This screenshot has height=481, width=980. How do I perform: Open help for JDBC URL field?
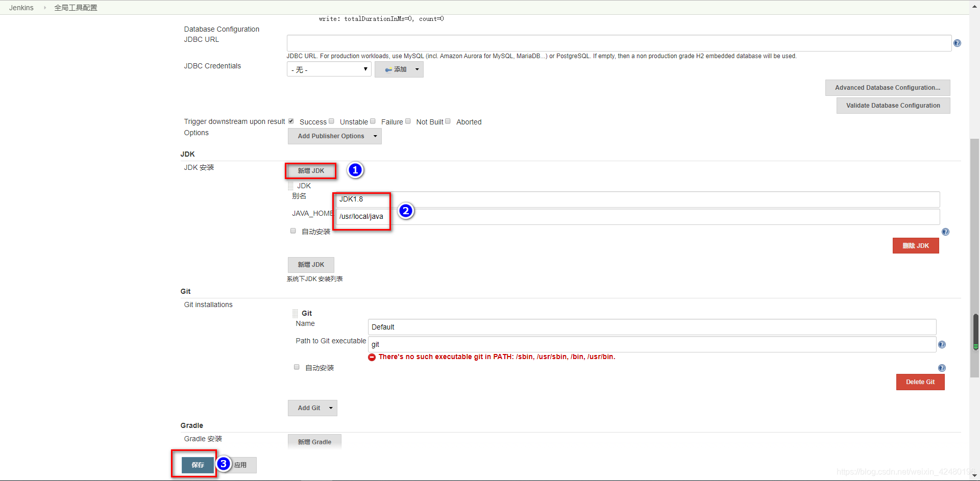[957, 43]
